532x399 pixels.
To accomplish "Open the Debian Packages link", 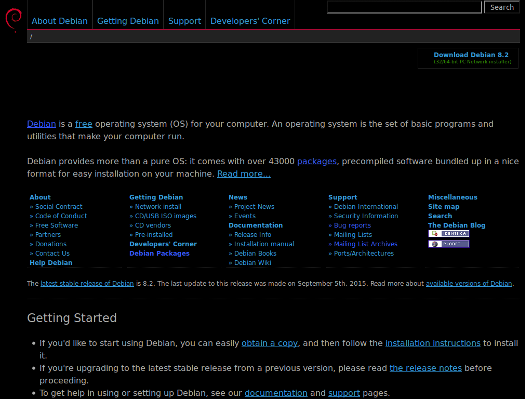I will click(x=159, y=253).
